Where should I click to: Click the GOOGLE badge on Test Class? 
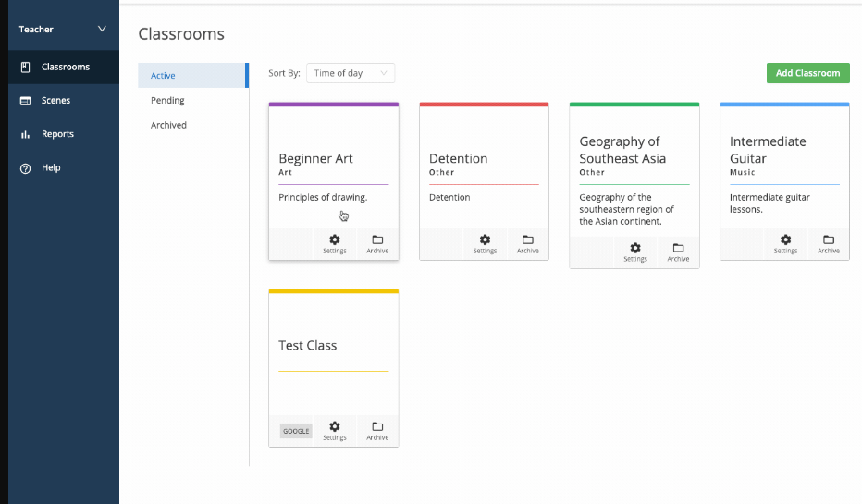click(x=296, y=431)
